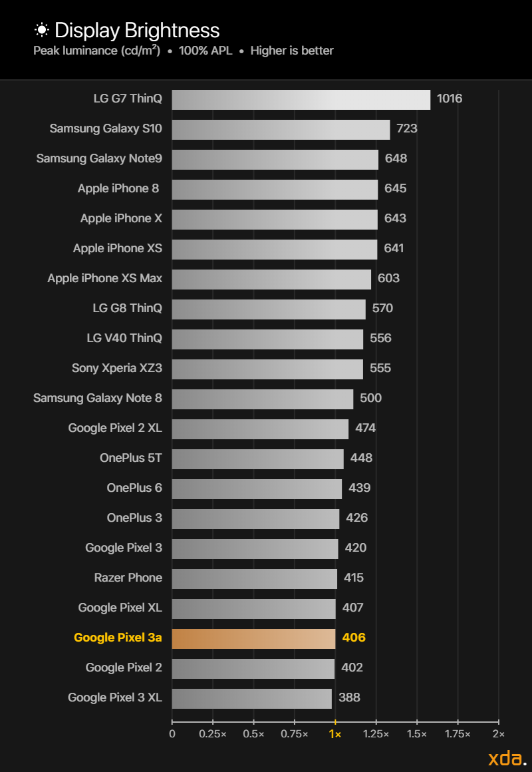Click the highlighted 1× axis tick label

pos(335,734)
